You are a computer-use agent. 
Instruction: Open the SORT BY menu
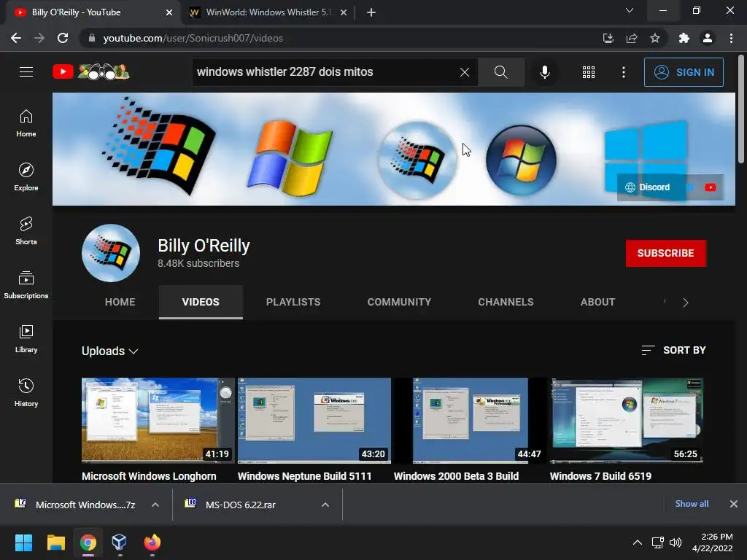tap(673, 350)
